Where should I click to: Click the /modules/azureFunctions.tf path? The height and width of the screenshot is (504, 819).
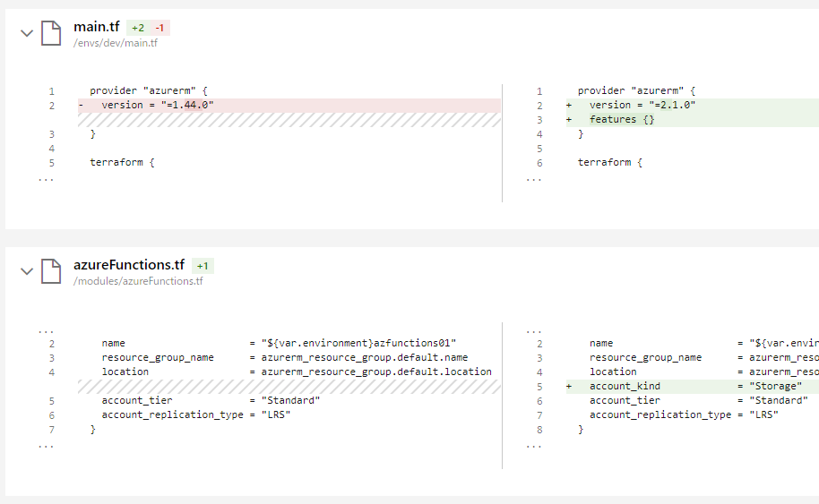pyautogui.click(x=138, y=281)
